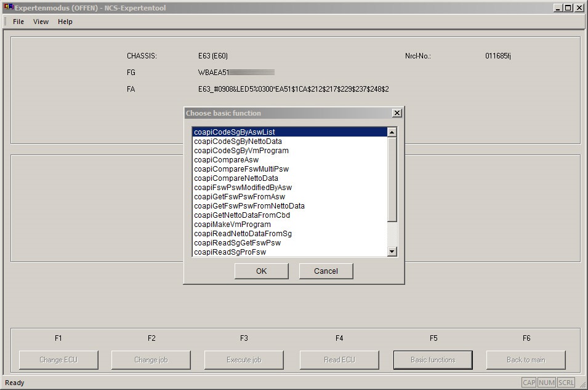Choose coapiCompareAsw function
This screenshot has height=390, width=588.
coord(289,159)
